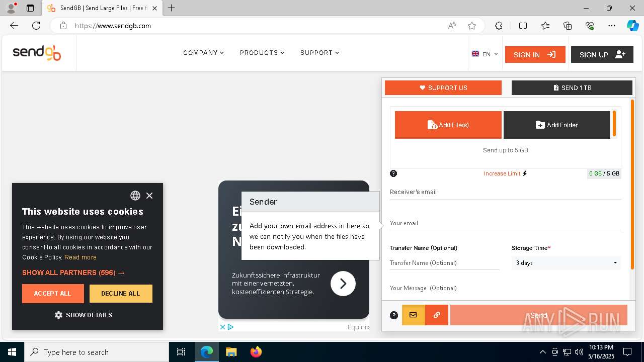
Task: Open the tab actions menu icon
Action: point(30,8)
